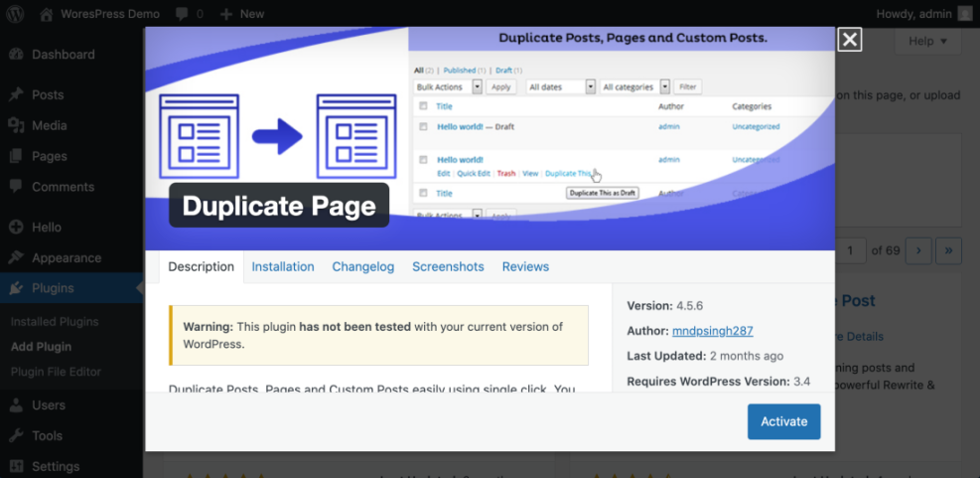The width and height of the screenshot is (980, 478).
Task: Click the admin avatar icon
Action: point(965,13)
